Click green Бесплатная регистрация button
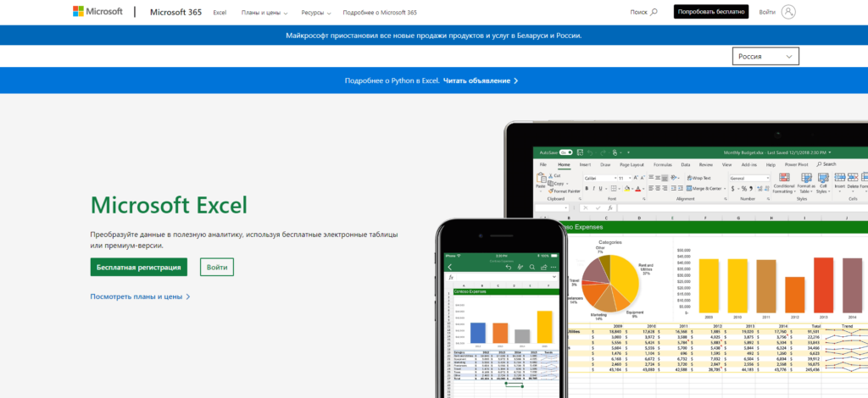Image resolution: width=868 pixels, height=398 pixels. (139, 267)
